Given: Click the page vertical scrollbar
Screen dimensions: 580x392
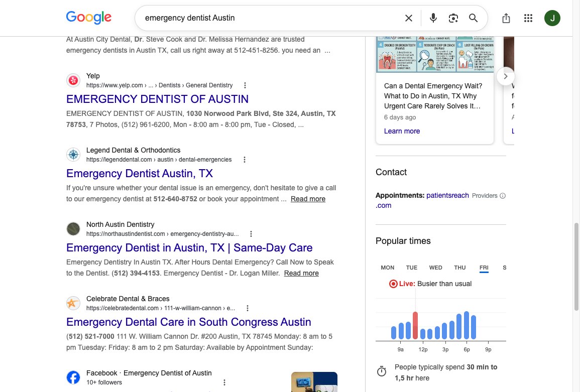Looking at the screenshot, I should click(x=576, y=267).
